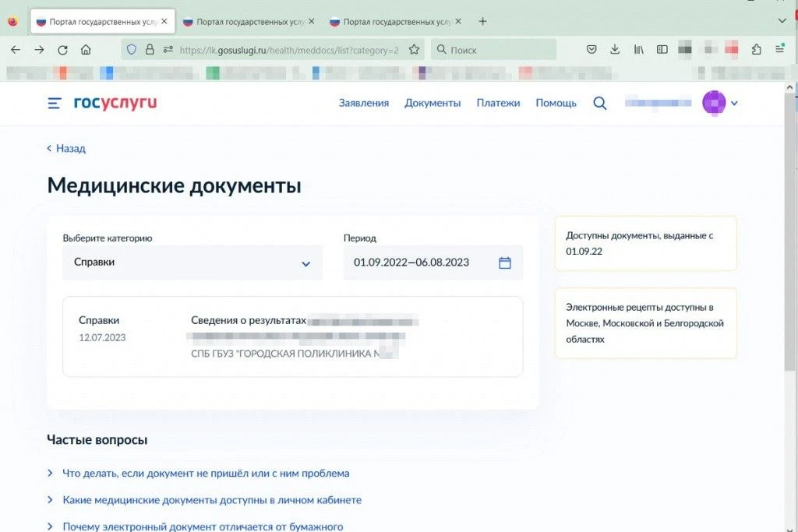Expand the profile menu chevron
Screen dimensions: 798x532
coord(734,104)
